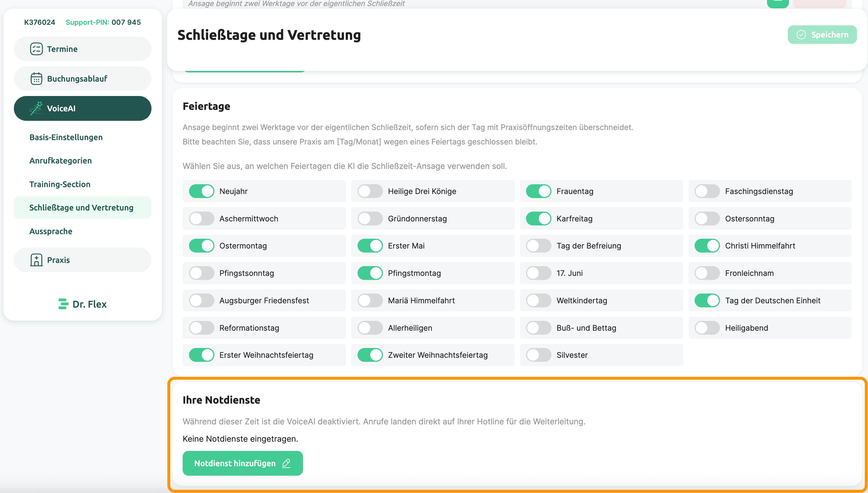The width and height of the screenshot is (868, 493).
Task: Switch on the Weltkindertag toggle
Action: [x=539, y=300]
